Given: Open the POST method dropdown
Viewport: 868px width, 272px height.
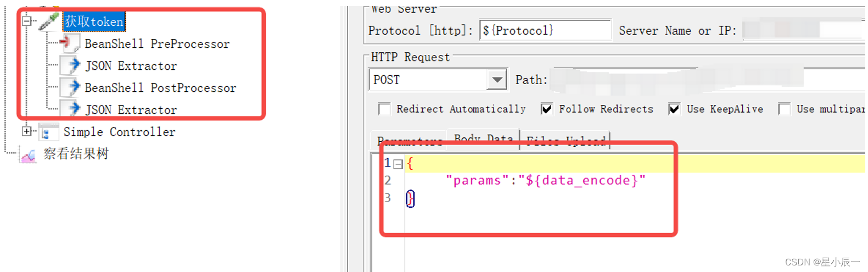Looking at the screenshot, I should [497, 80].
